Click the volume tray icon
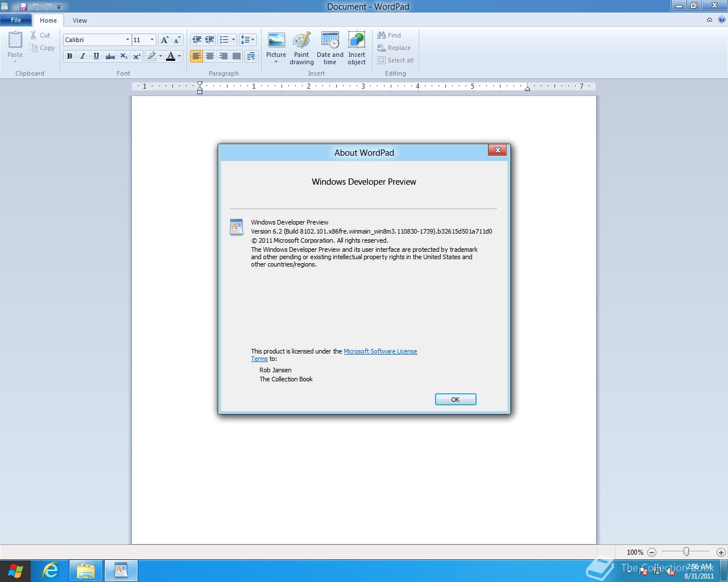 tap(670, 572)
